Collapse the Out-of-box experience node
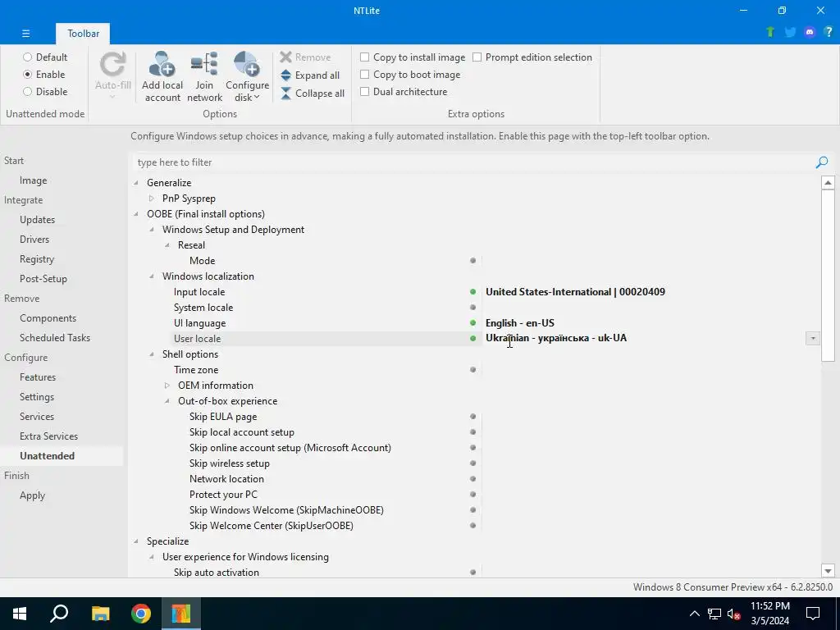Viewport: 840px width, 630px height. pyautogui.click(x=167, y=400)
